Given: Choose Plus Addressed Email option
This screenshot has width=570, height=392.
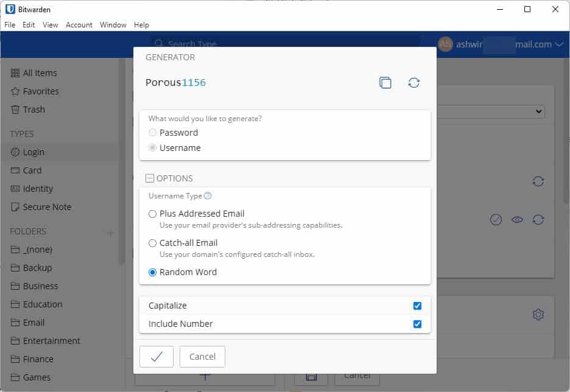Looking at the screenshot, I should (x=152, y=214).
